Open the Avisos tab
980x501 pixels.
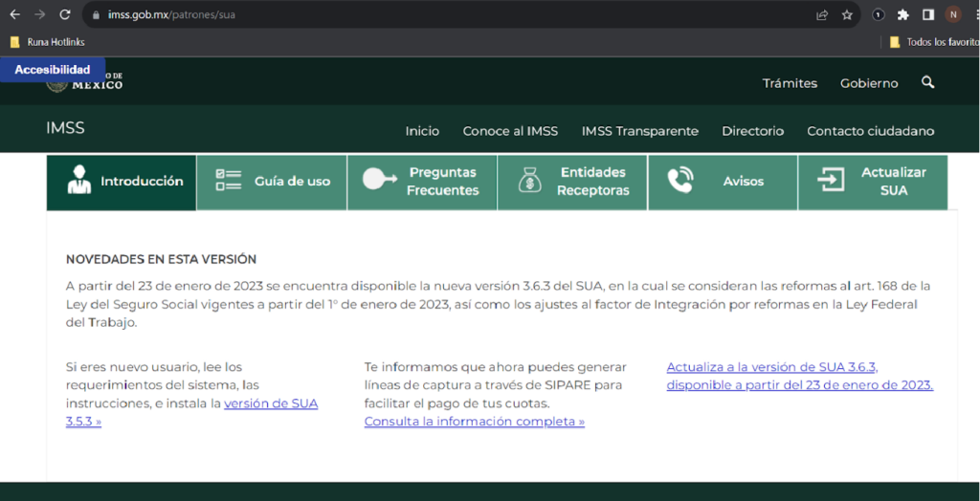[724, 183]
